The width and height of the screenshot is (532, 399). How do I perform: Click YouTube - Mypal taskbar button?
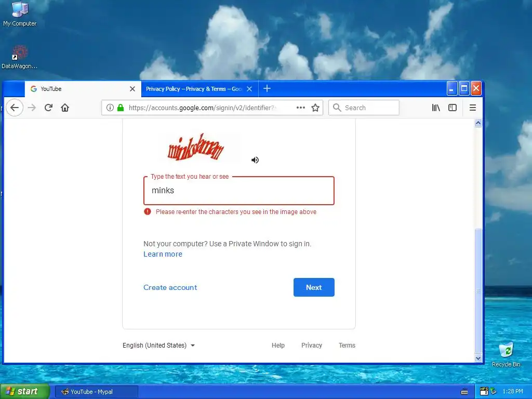click(x=96, y=392)
